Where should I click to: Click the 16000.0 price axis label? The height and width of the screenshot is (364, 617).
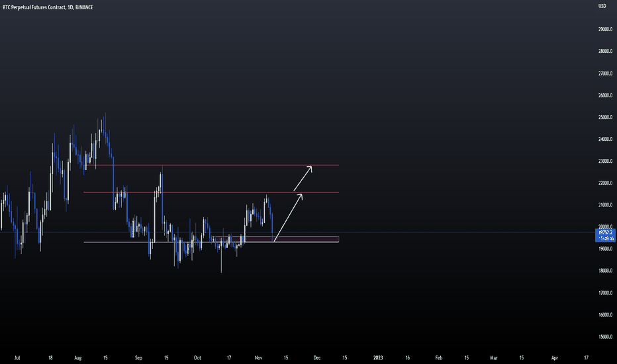point(605,315)
